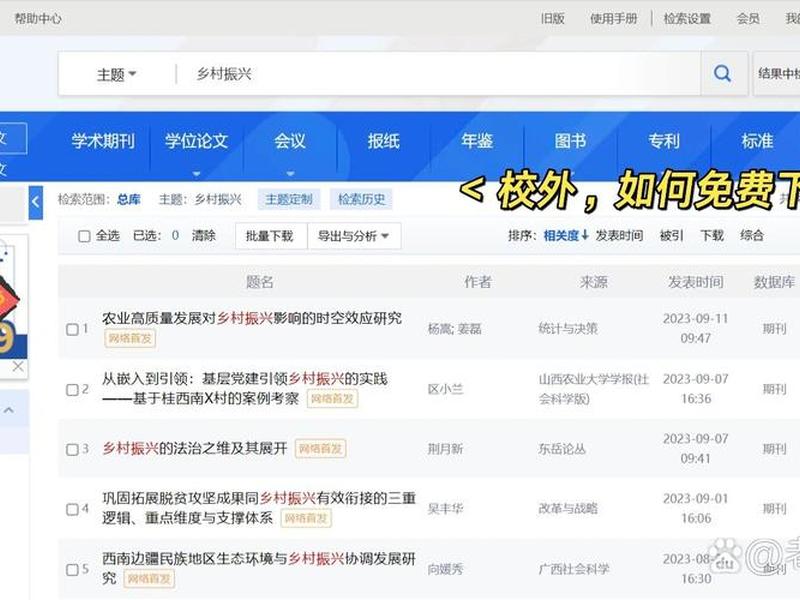
Task: Open source journal 广西社会科学
Action: click(x=574, y=569)
